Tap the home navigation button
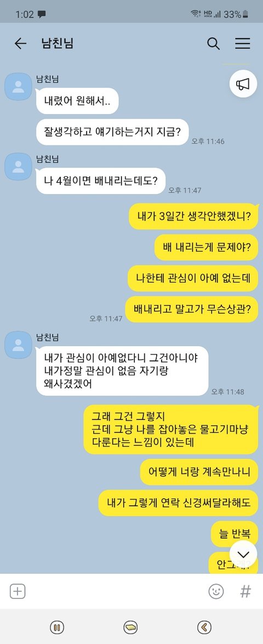The image size is (263, 644). 130,627
